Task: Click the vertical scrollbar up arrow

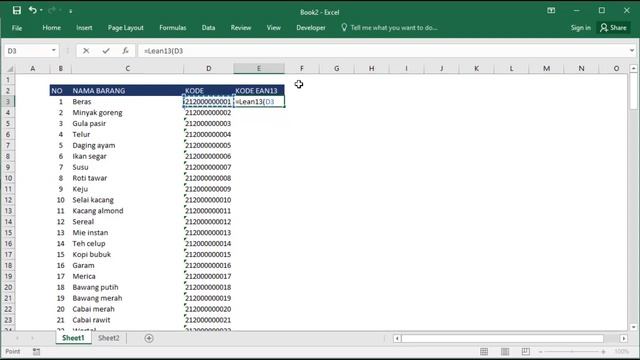Action: pyautogui.click(x=633, y=69)
